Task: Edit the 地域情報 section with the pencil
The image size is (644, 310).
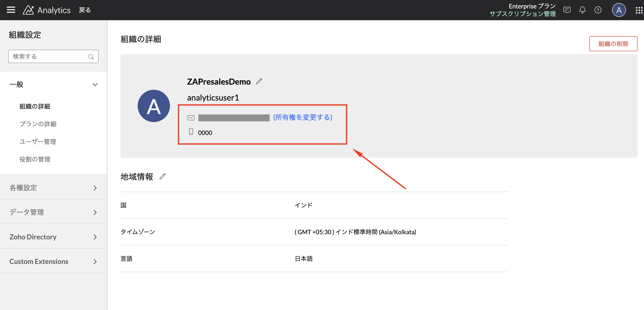Action: coord(162,177)
